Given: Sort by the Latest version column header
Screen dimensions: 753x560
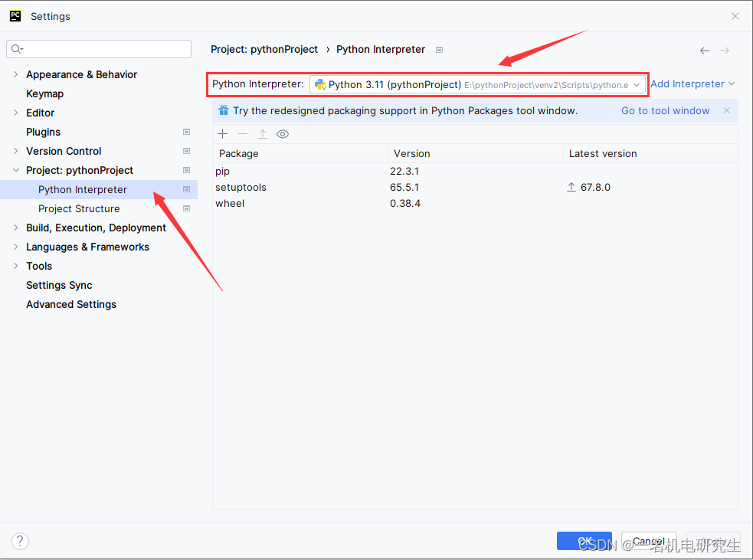Looking at the screenshot, I should [650, 154].
